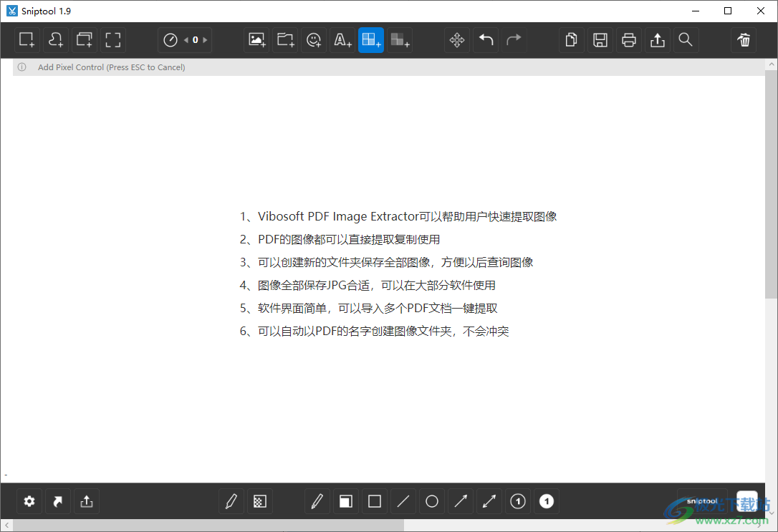Image resolution: width=778 pixels, height=532 pixels.
Task: Open the emoji sticker tool
Action: tap(313, 40)
